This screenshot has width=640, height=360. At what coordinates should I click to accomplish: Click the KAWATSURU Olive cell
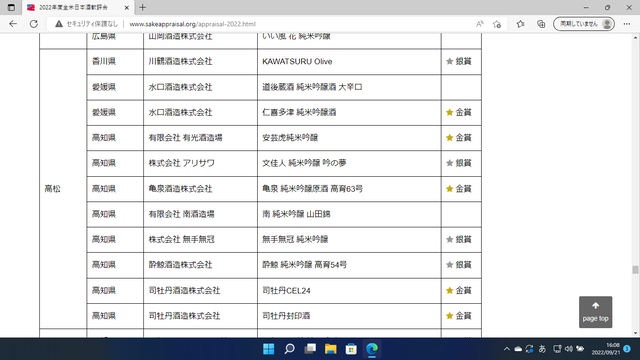coord(349,62)
